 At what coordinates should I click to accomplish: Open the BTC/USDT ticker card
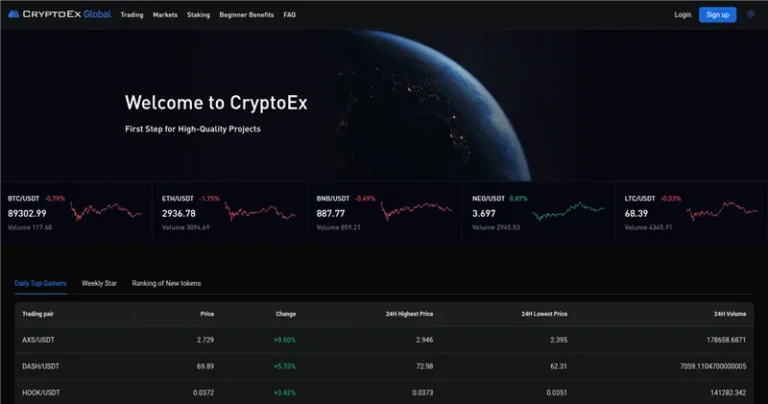click(76, 213)
